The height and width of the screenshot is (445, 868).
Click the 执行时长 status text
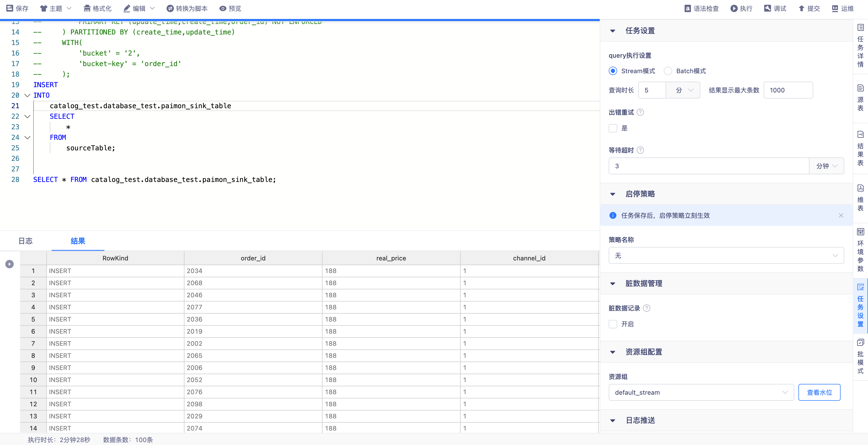click(x=59, y=440)
